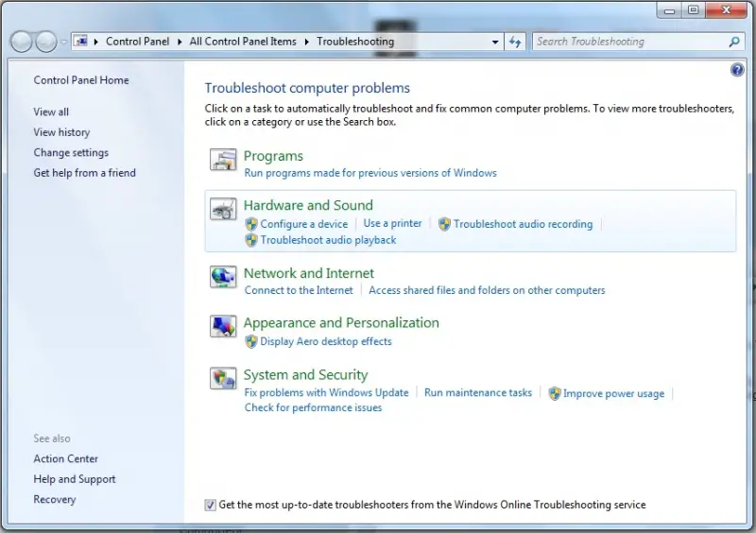Click shield icon beside Improve power usage
Image resolution: width=756 pixels, height=533 pixels.
tap(555, 393)
